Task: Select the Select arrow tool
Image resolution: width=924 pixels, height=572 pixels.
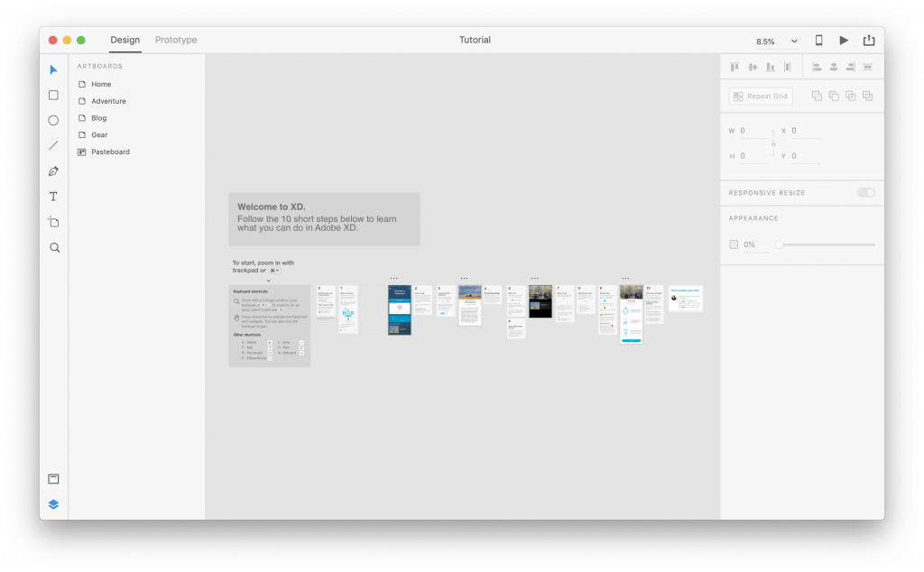Action: (x=53, y=70)
